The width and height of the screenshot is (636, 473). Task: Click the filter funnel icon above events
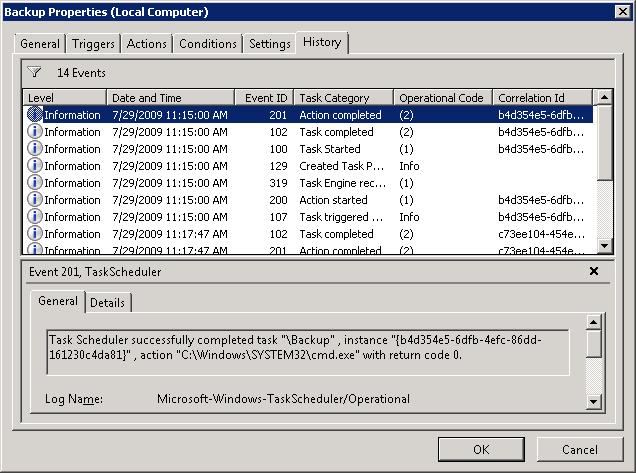point(35,73)
